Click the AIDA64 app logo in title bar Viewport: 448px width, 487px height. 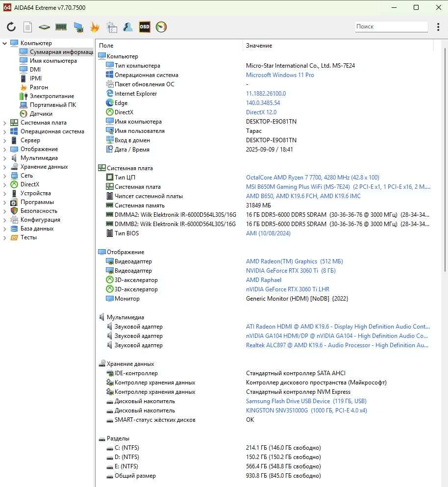pyautogui.click(x=7, y=7)
